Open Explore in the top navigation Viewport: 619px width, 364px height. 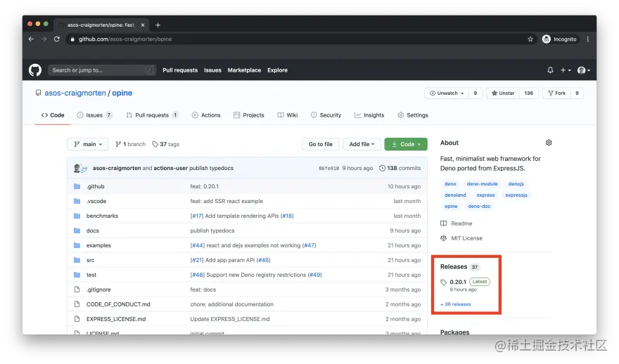tap(277, 70)
